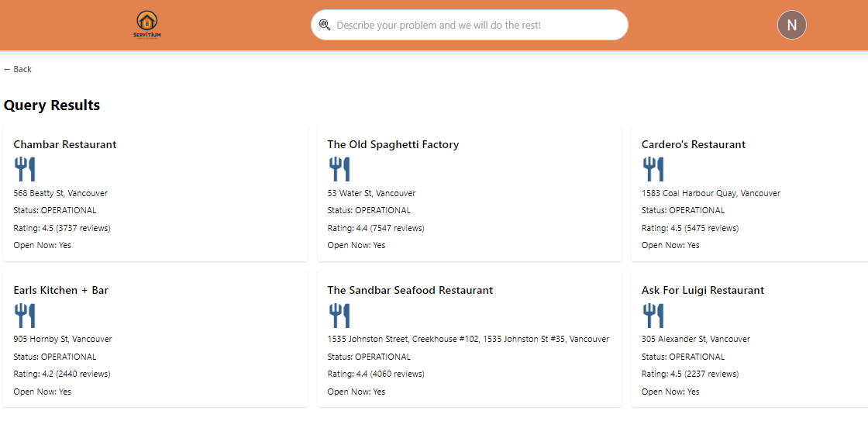Select address 905 Hornby St, Vancouver
868x428 pixels.
point(63,339)
